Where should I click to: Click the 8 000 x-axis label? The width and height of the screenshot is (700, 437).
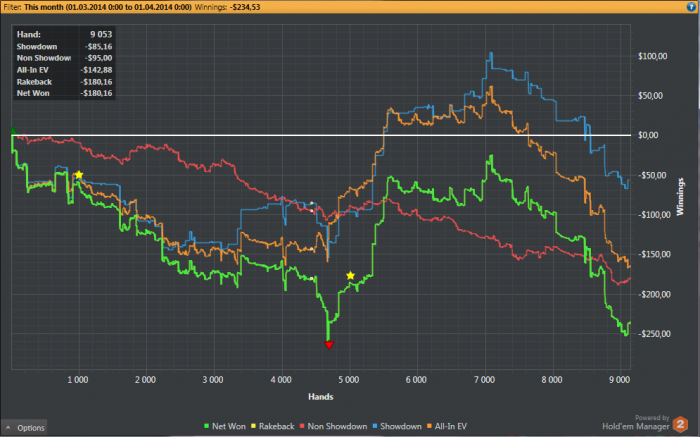click(x=552, y=380)
